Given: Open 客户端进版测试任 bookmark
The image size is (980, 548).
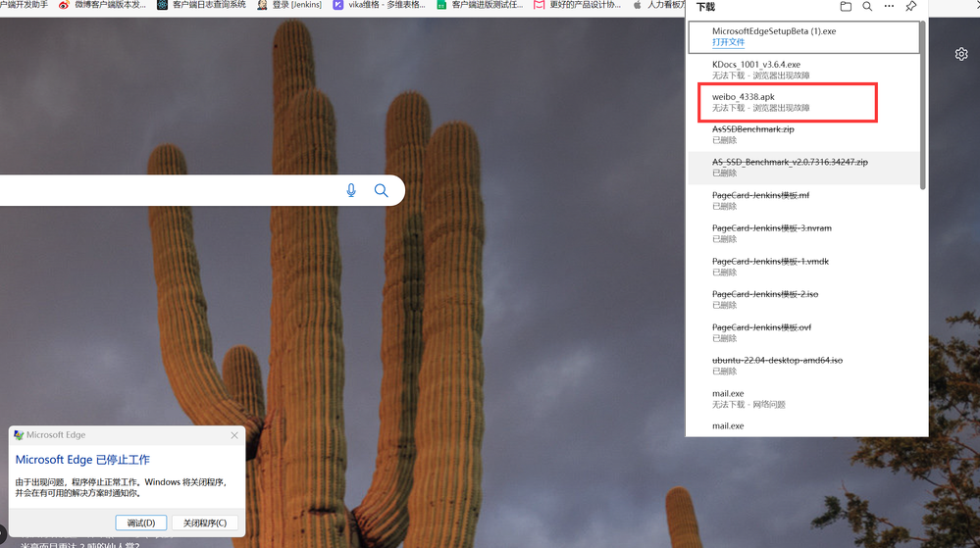Looking at the screenshot, I should tap(480, 4).
